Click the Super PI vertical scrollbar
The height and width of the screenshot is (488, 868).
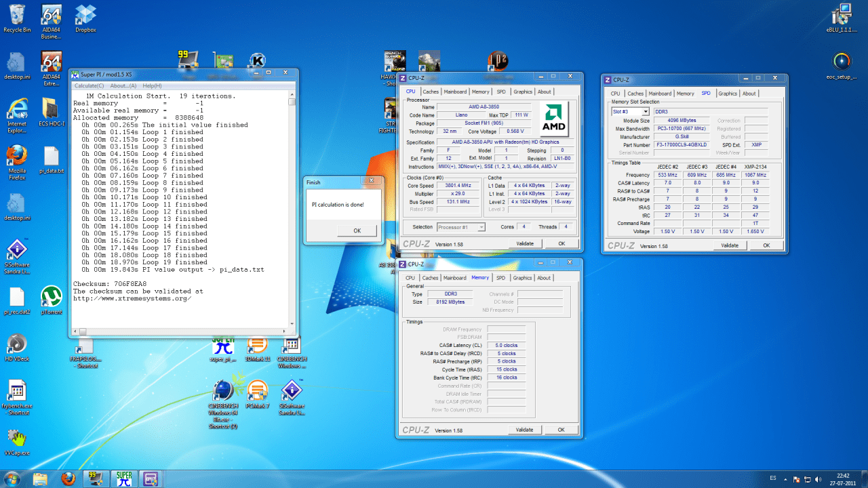pos(292,213)
